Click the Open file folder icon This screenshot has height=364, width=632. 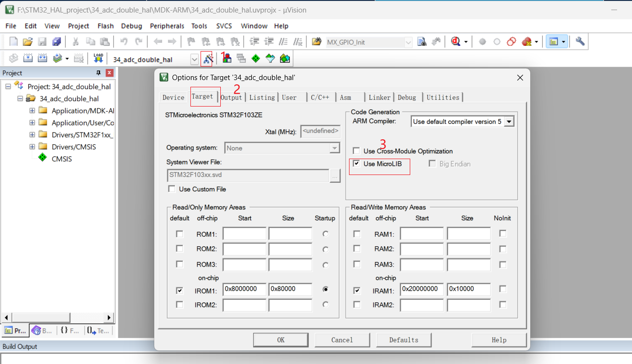tap(28, 42)
